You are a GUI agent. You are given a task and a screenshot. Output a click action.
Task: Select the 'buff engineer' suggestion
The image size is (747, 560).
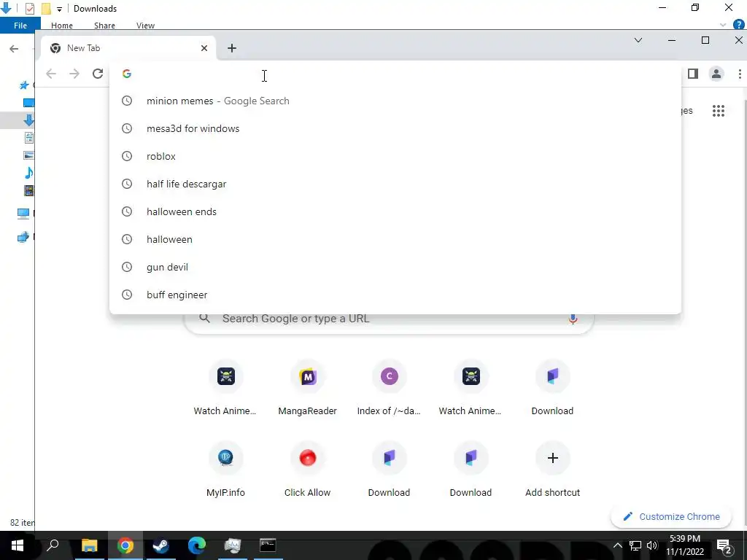pos(395,295)
